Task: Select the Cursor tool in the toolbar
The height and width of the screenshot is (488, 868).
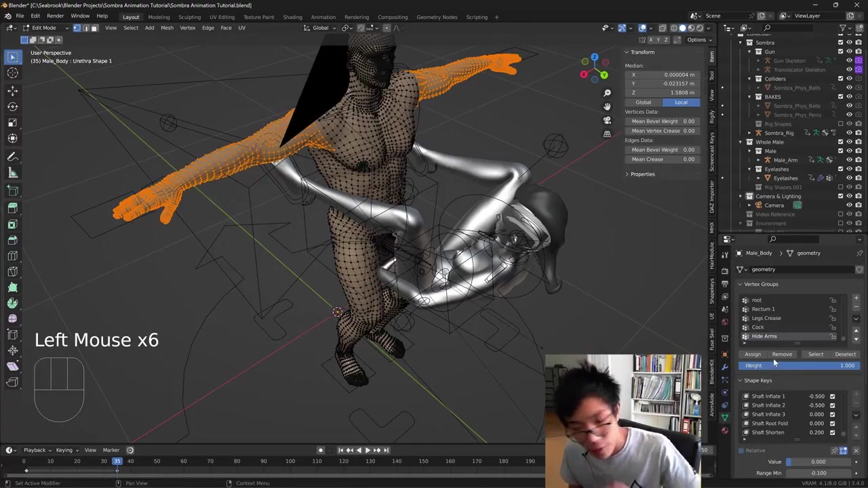Action: click(x=12, y=73)
